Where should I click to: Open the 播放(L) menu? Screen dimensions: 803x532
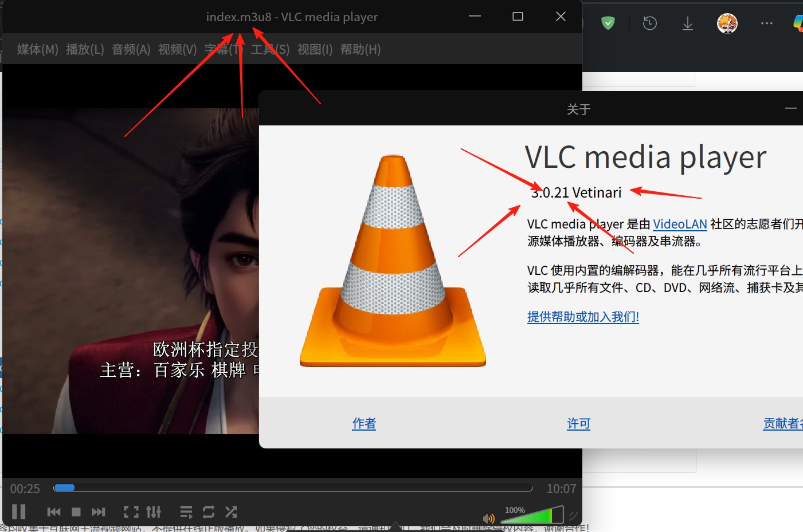click(x=85, y=49)
